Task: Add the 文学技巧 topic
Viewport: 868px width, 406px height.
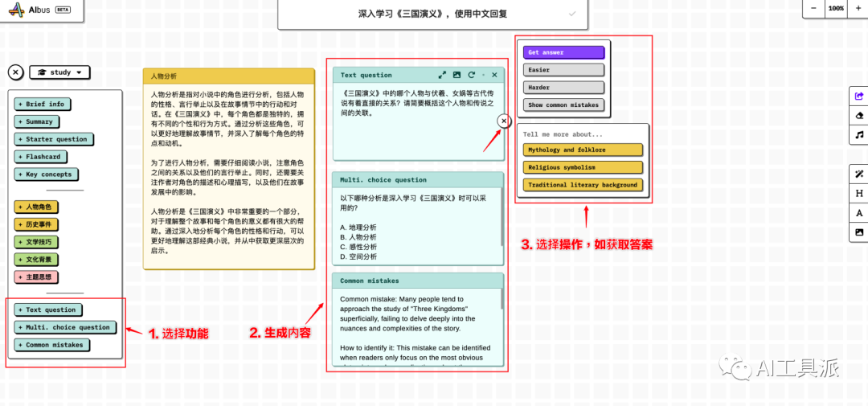Action: (x=36, y=242)
